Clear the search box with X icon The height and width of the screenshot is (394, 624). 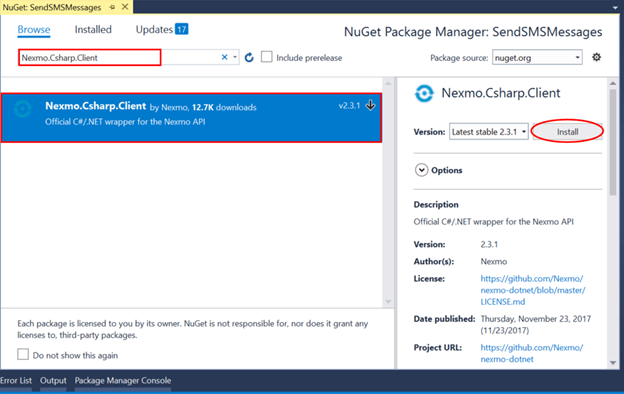point(224,57)
